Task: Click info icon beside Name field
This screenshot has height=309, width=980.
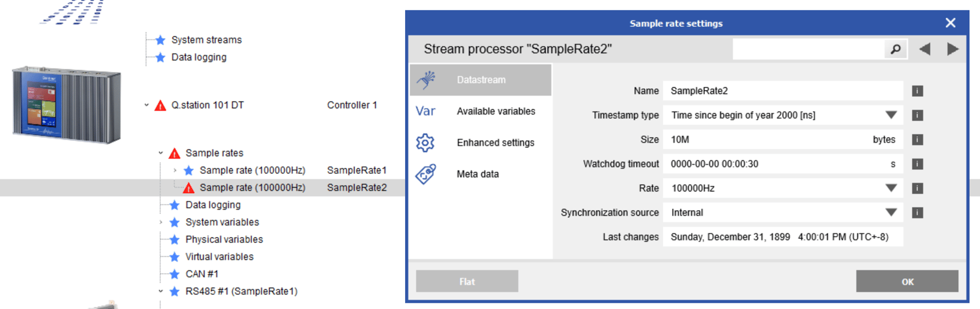Action: coord(917,91)
